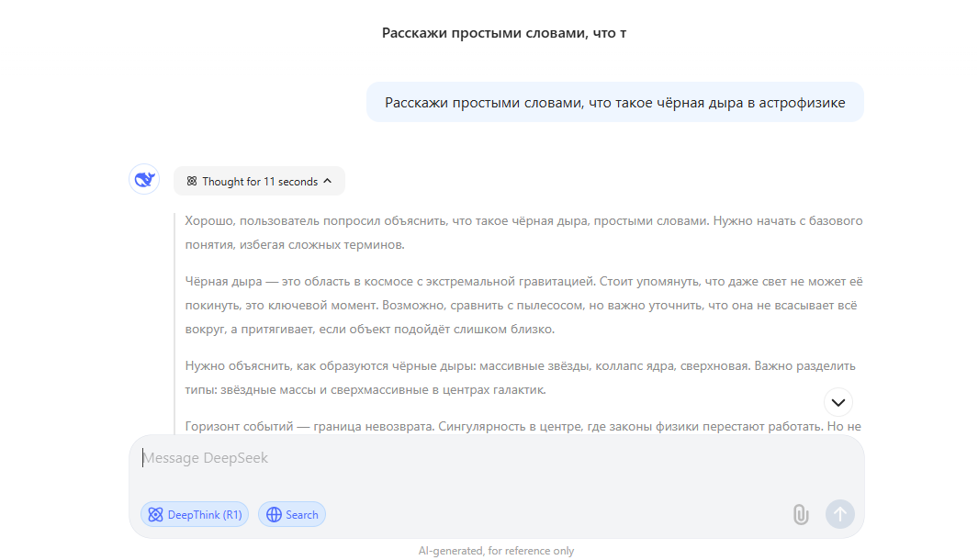
Task: Click the 'AI-generated, for reference only' disclaimer
Action: tap(496, 551)
